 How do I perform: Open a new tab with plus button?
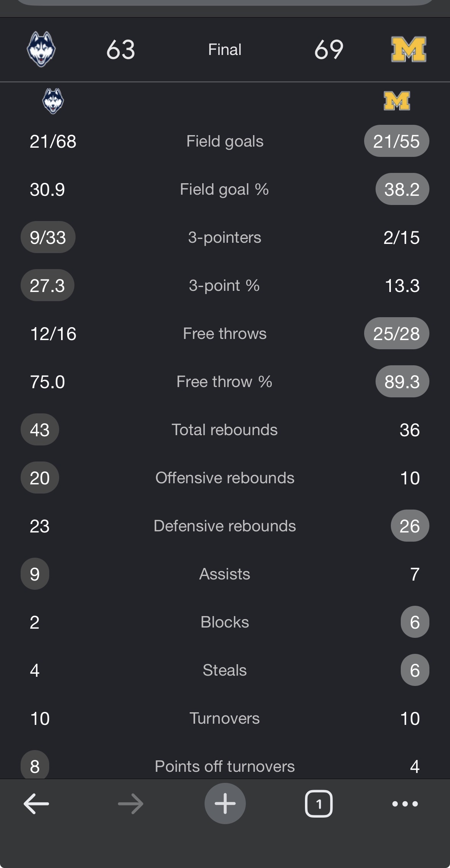[x=225, y=803]
